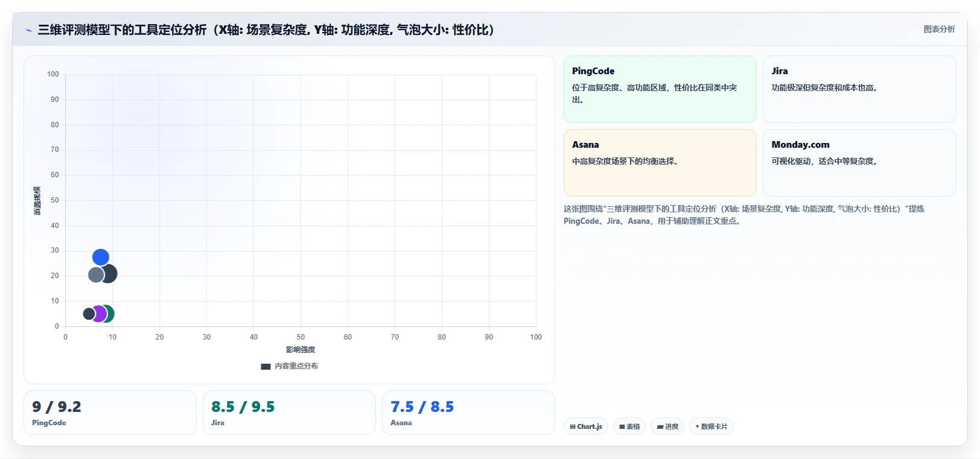Open the Jira description card

[x=859, y=89]
